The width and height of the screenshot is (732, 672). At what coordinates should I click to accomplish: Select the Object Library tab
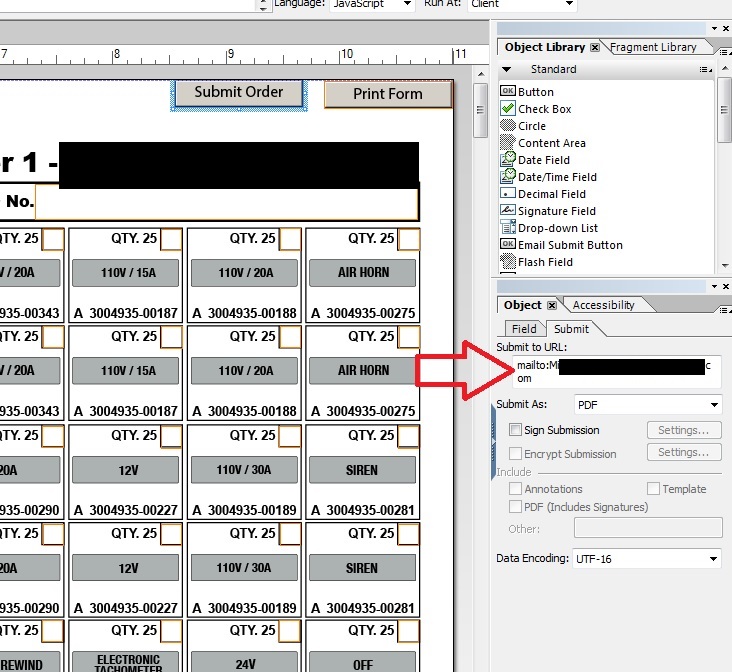[x=544, y=47]
